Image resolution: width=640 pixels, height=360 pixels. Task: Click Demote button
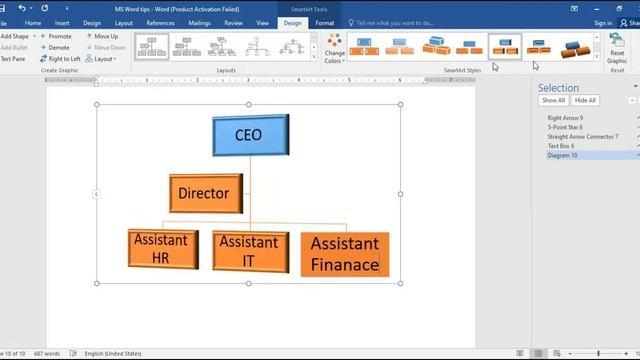tap(55, 47)
